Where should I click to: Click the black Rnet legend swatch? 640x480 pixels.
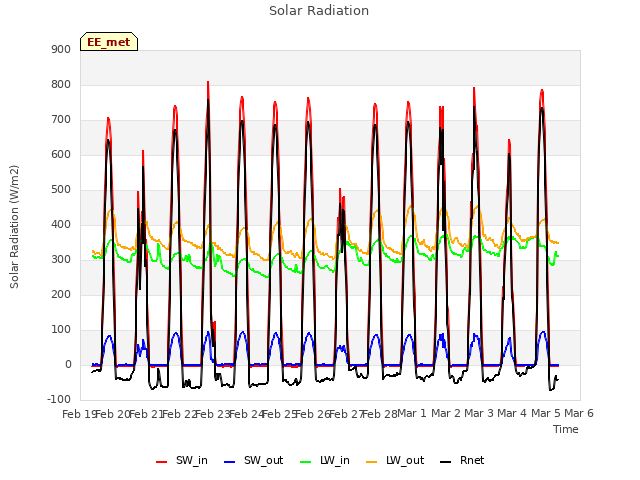pyautogui.click(x=446, y=462)
